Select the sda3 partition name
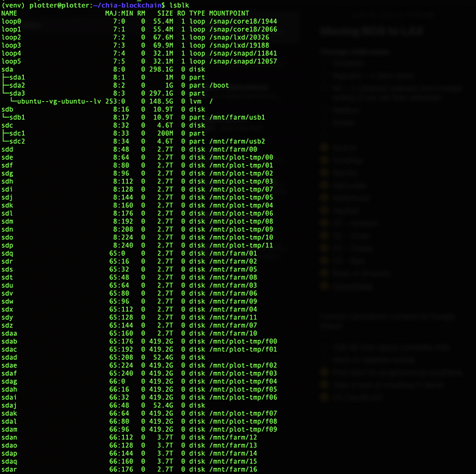 (x=17, y=93)
